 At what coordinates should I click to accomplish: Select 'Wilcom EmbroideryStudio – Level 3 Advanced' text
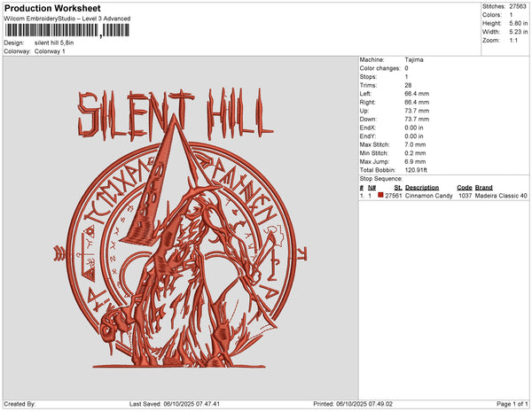[x=67, y=19]
